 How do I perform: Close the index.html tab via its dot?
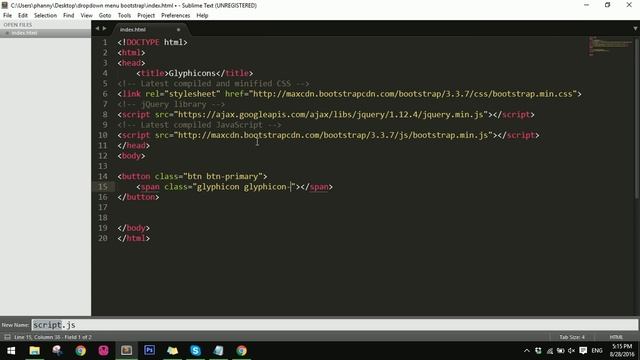tap(178, 30)
